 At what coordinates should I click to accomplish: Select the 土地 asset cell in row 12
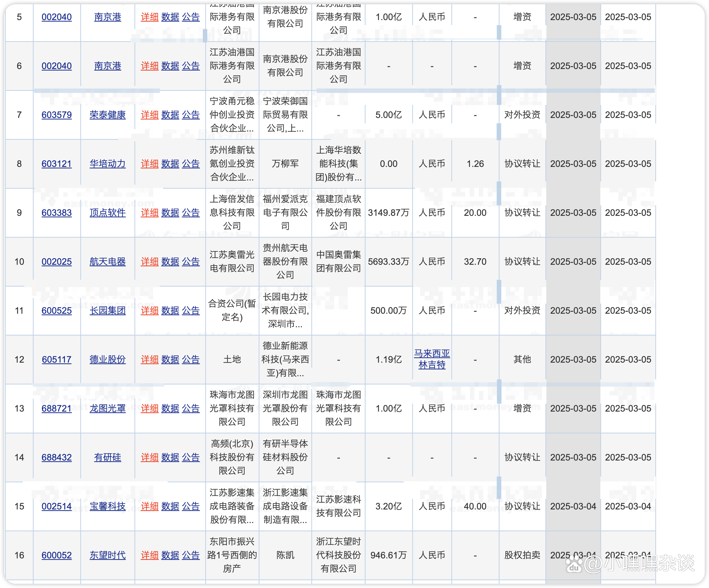point(232,359)
